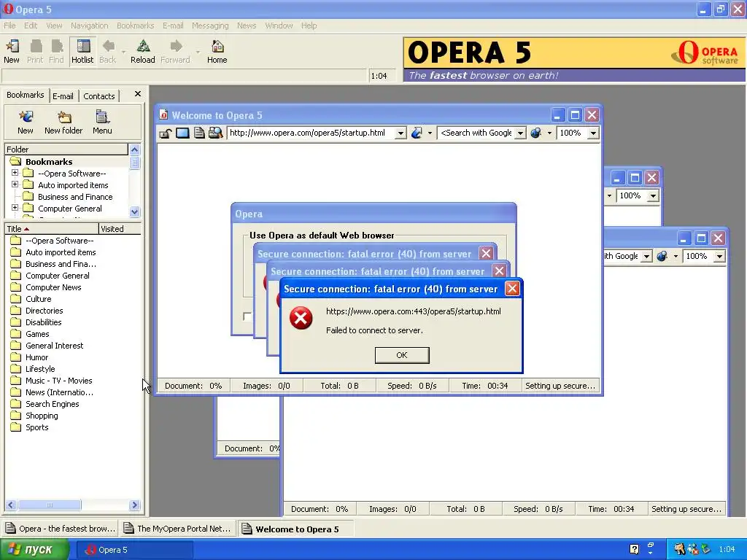Sort bookmarks by Visited column

[120, 229]
